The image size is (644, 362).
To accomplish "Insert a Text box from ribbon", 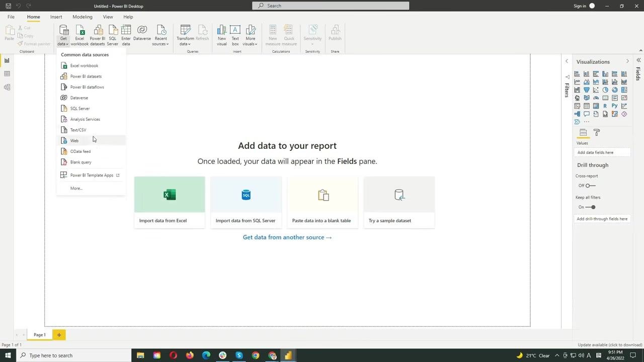I will pos(235,35).
